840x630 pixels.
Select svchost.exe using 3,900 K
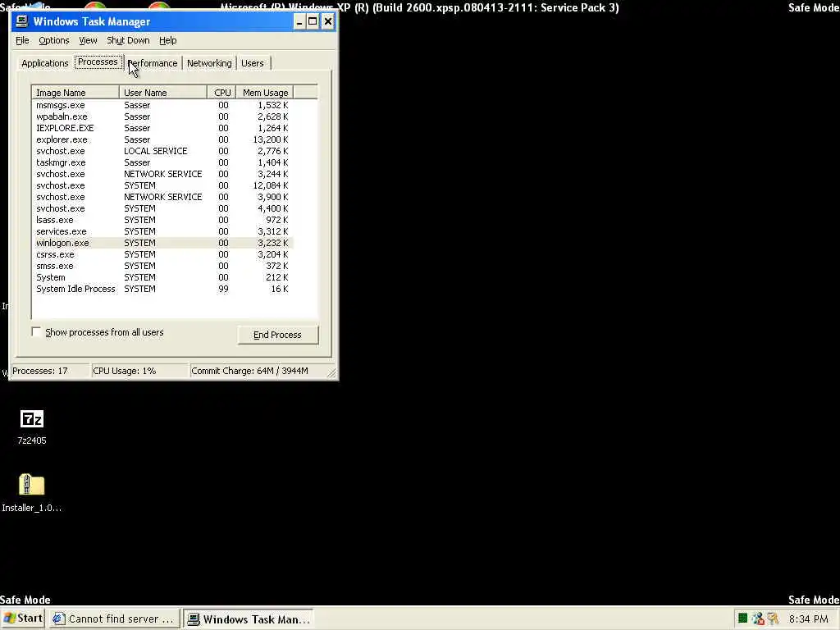click(162, 197)
